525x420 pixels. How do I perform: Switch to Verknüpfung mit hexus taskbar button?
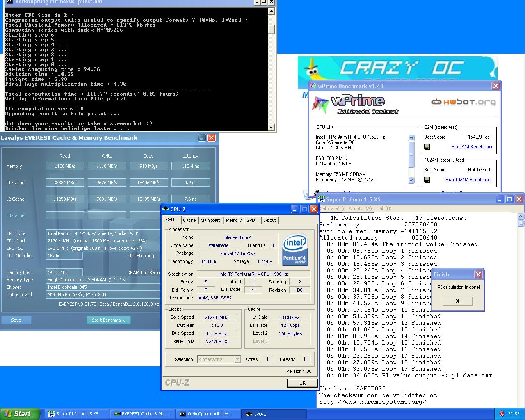click(x=208, y=414)
